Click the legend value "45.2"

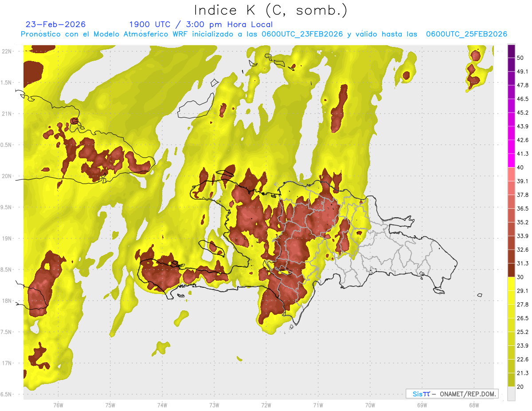pyautogui.click(x=523, y=113)
